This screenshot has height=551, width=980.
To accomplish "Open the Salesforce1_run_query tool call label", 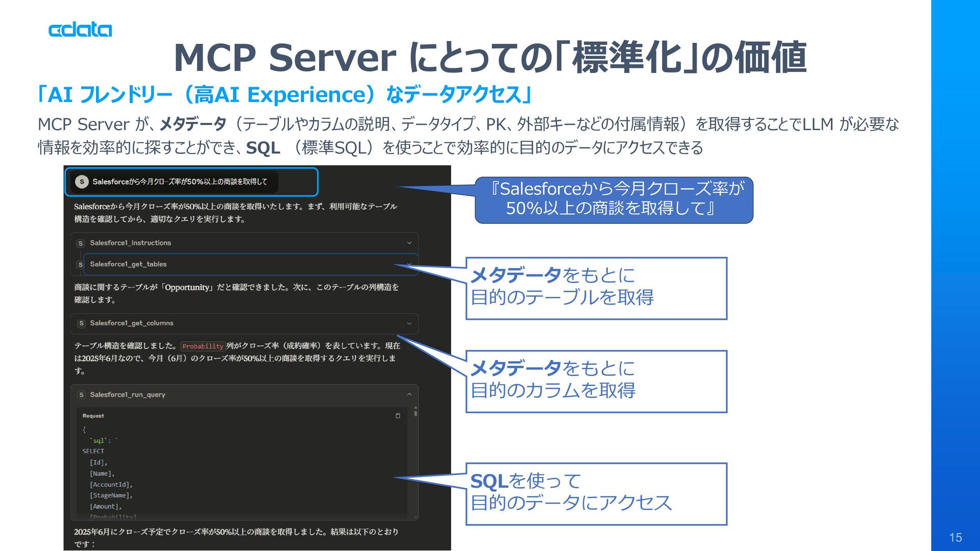I will coord(128,395).
